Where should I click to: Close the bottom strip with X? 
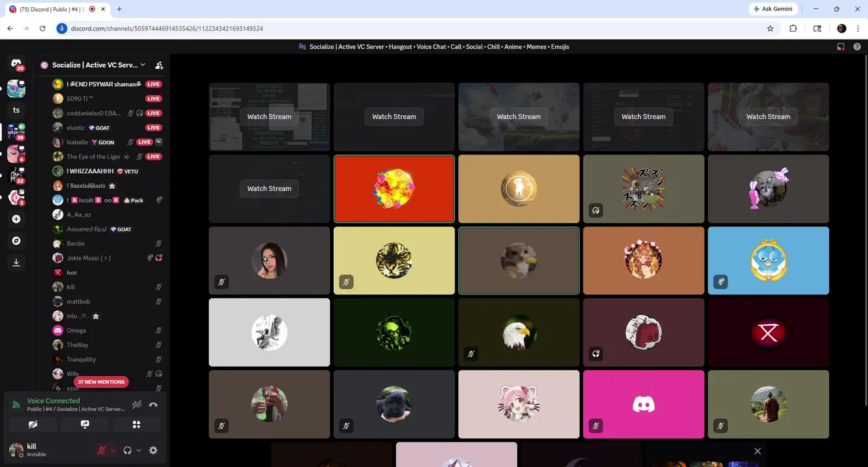[757, 451]
